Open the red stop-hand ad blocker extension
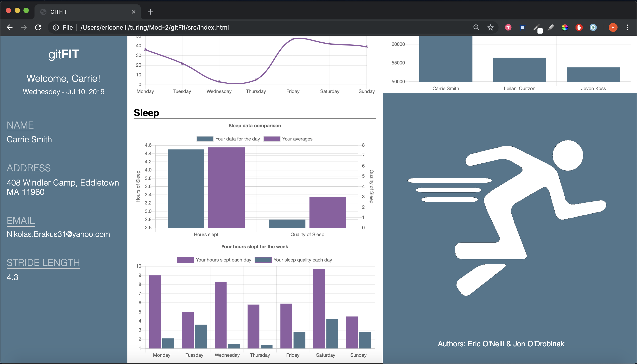637x364 pixels. (x=579, y=28)
